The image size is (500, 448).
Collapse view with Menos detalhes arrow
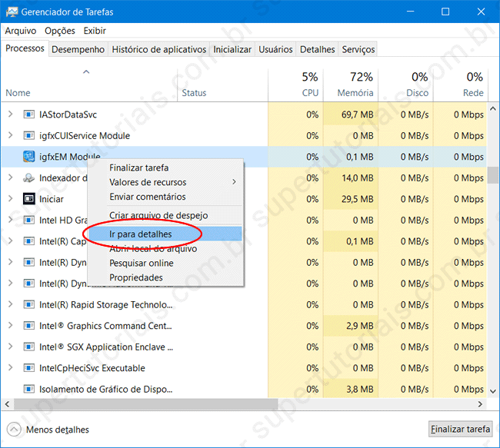[13, 430]
